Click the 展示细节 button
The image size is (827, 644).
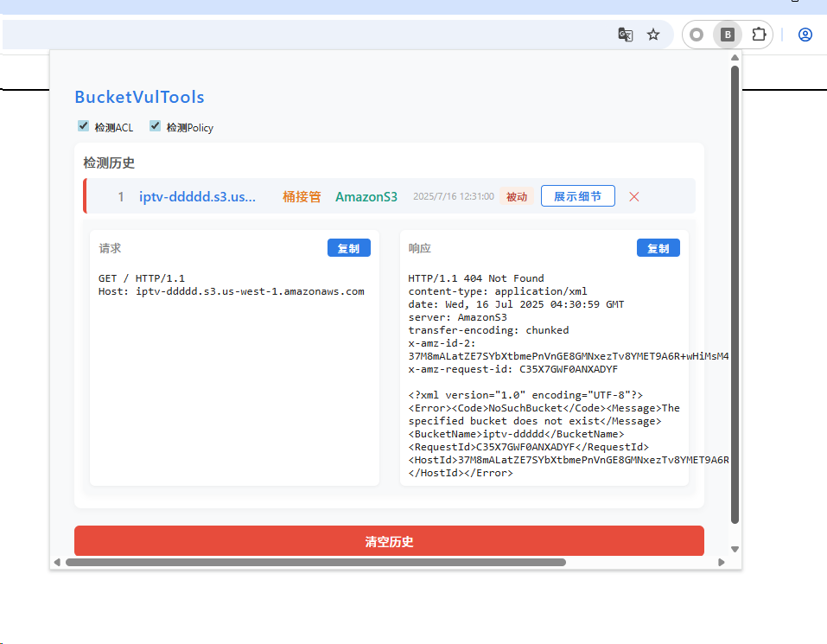point(577,196)
